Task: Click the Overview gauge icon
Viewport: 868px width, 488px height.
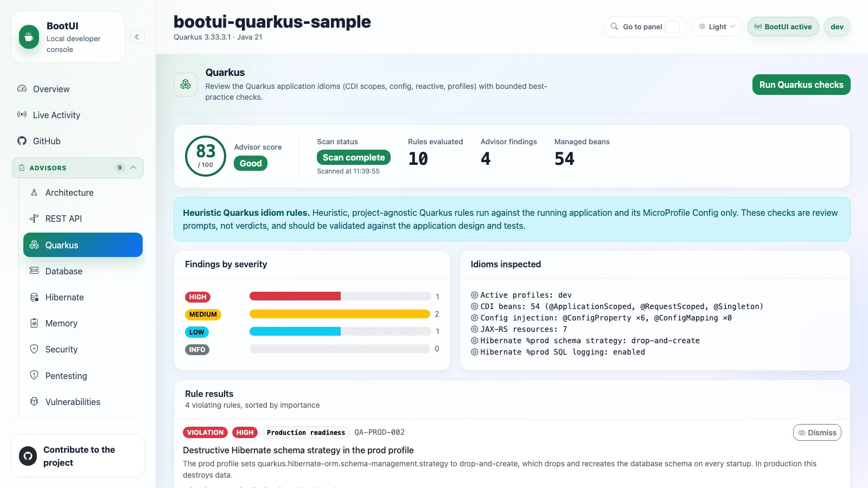Action: [x=22, y=88]
